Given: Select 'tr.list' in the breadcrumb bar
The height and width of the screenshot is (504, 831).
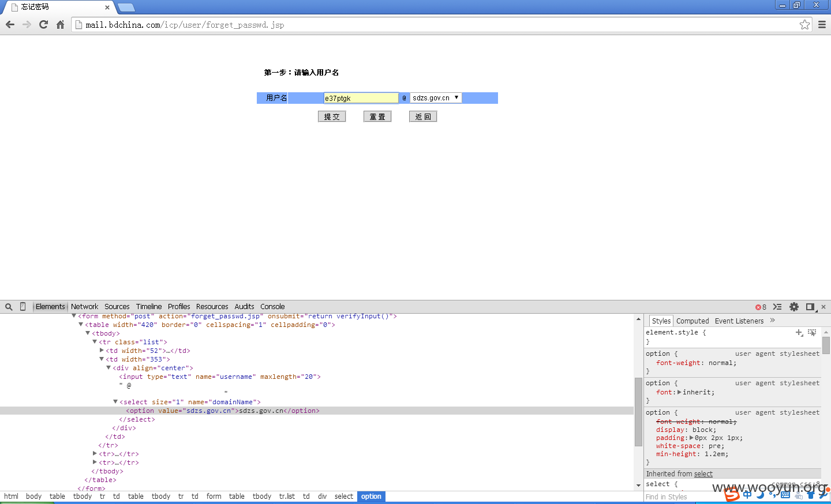Looking at the screenshot, I should 287,497.
